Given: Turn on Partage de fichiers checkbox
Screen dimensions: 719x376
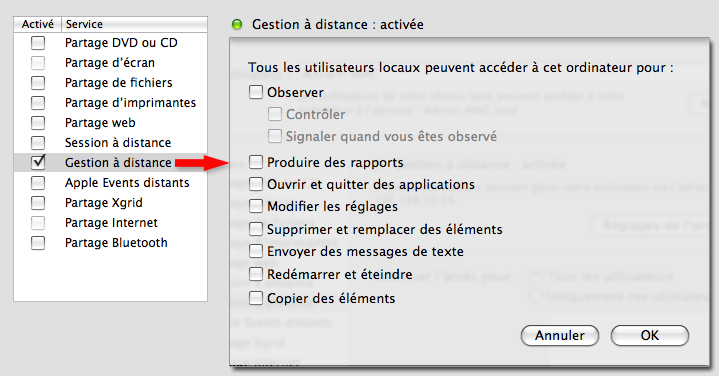Looking at the screenshot, I should [x=38, y=83].
